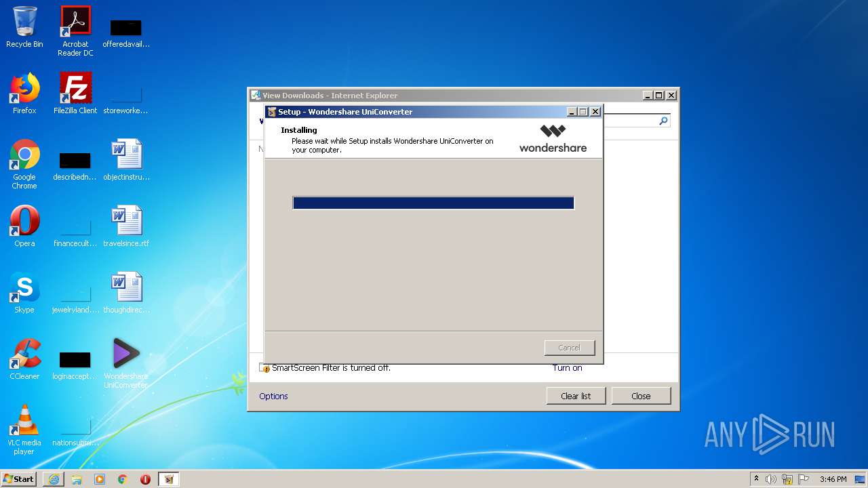This screenshot has width=868, height=488.
Task: Switch to Setup installer taskbar button
Action: pos(169,479)
